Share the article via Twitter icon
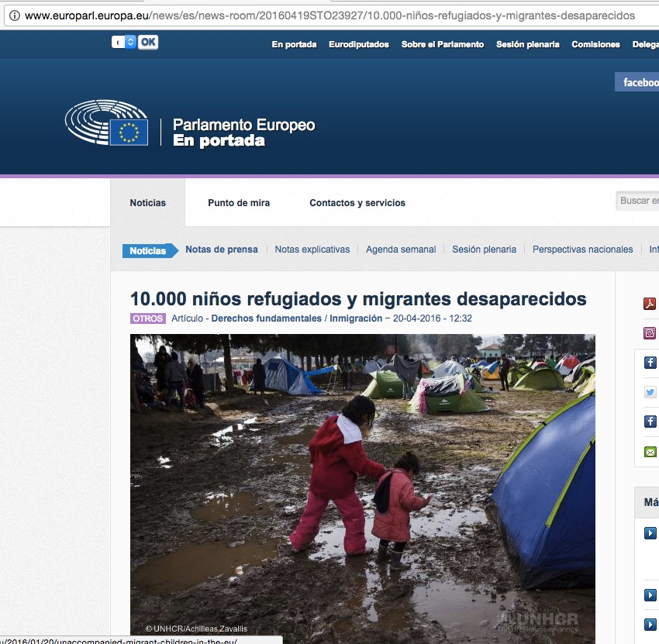 [650, 392]
